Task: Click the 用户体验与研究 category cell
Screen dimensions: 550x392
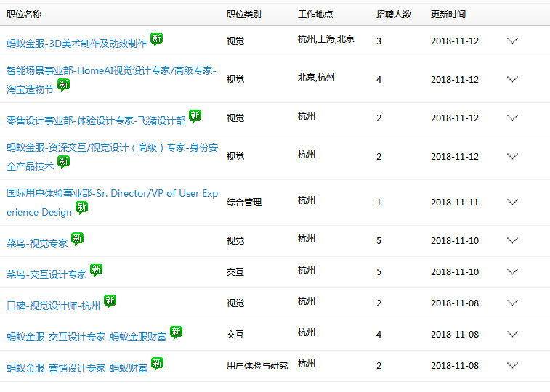Action: tap(257, 366)
